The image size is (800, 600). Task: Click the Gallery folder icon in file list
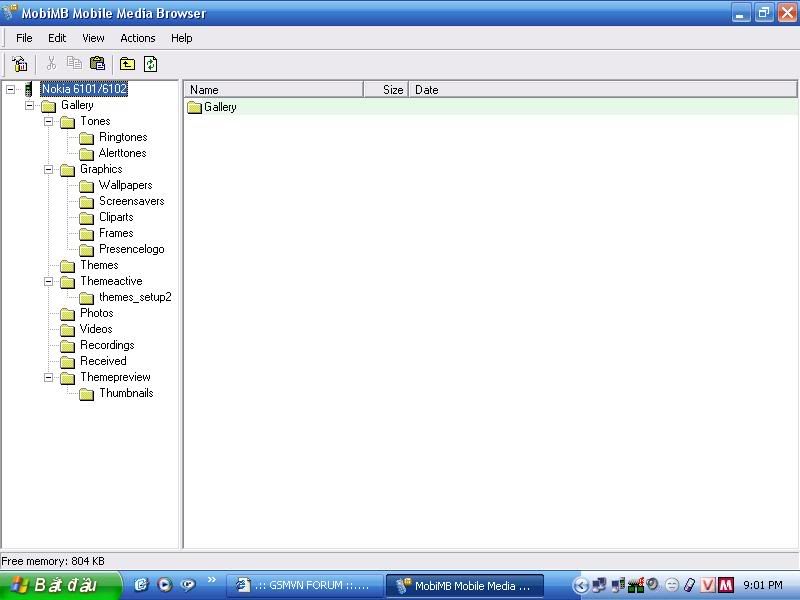point(194,107)
